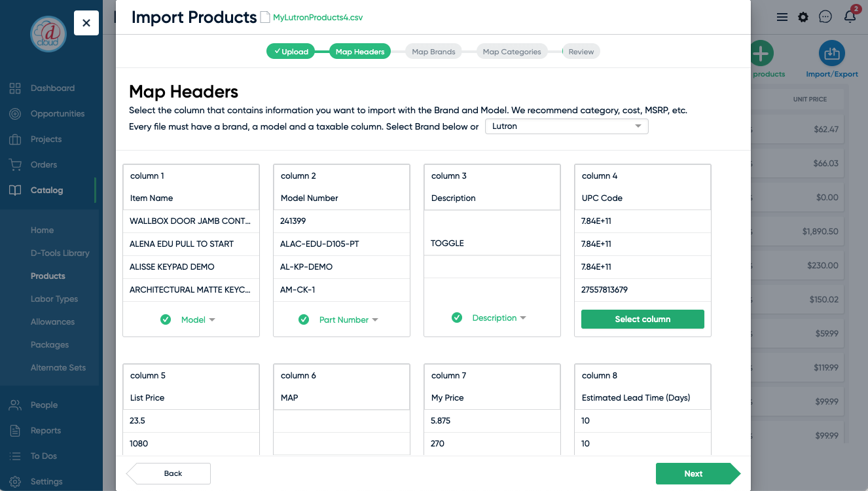Click the green checkmark under column 1
The height and width of the screenshot is (491, 868).
(x=166, y=319)
